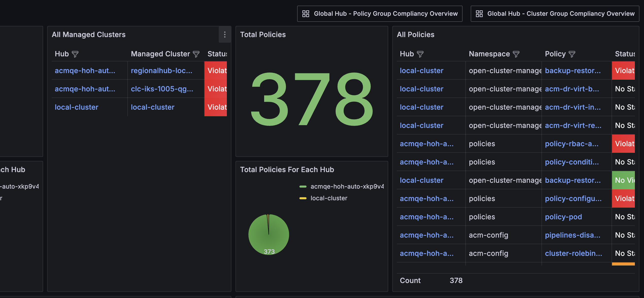Click All Policies panel title
644x298 pixels.
pos(415,35)
